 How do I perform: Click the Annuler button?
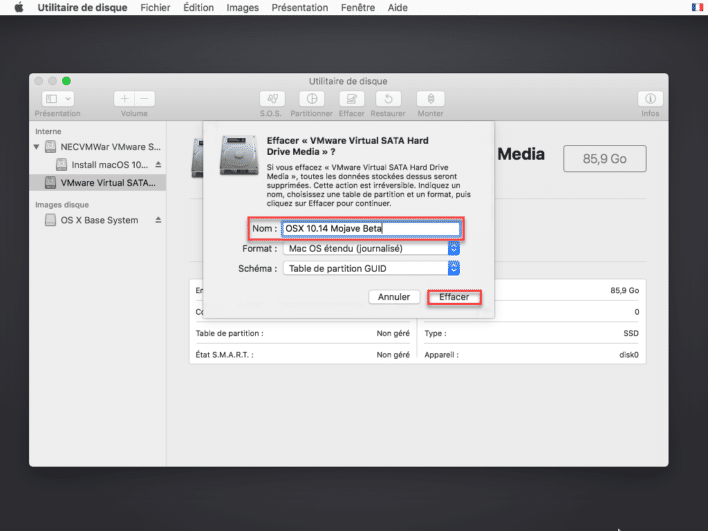click(x=394, y=297)
